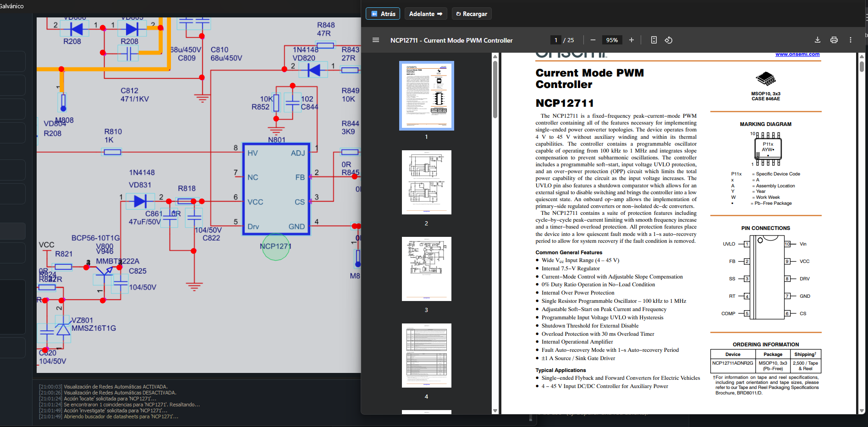Select page 3 thumbnail in sidebar
The height and width of the screenshot is (427, 868).
427,269
